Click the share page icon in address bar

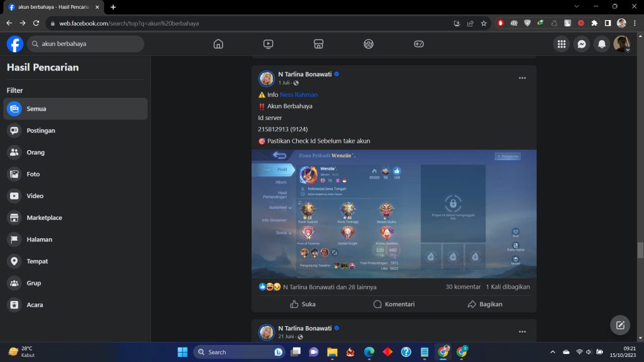[470, 23]
